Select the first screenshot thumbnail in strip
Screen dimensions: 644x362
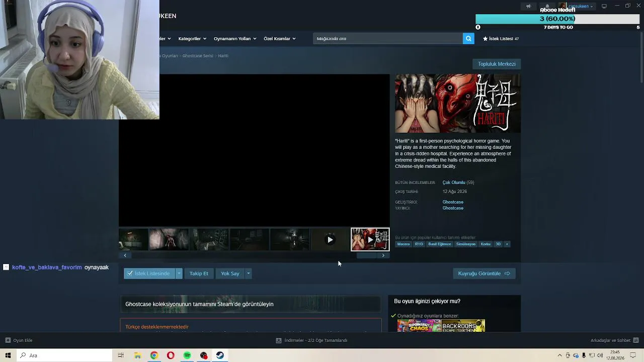pos(133,239)
